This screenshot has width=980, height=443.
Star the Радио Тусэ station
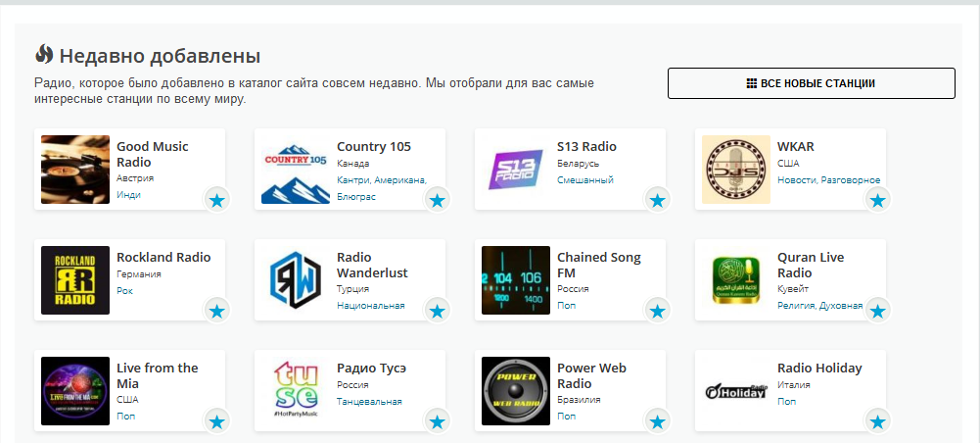437,421
